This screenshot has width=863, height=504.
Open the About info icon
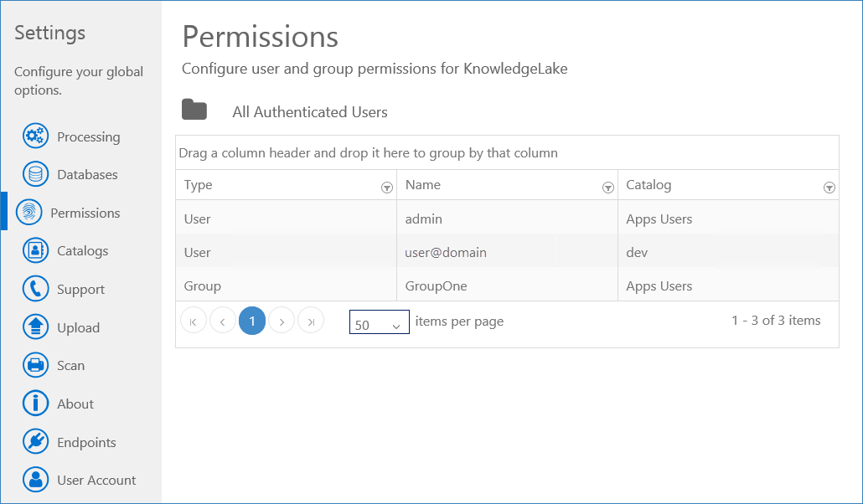tap(36, 404)
